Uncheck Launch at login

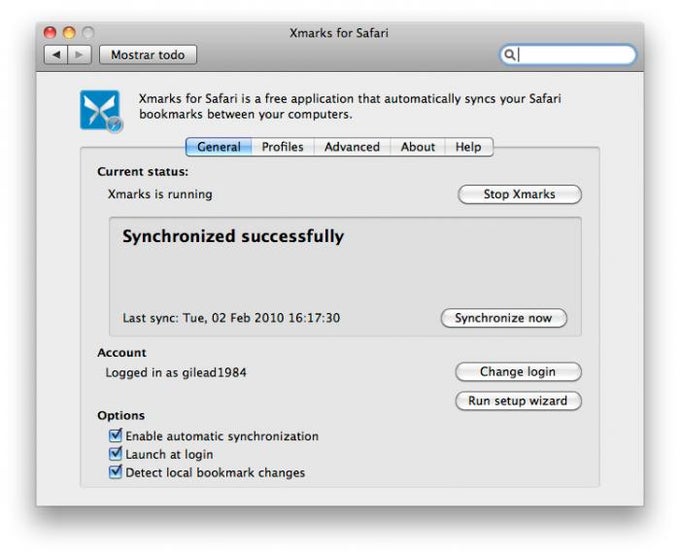pos(115,454)
